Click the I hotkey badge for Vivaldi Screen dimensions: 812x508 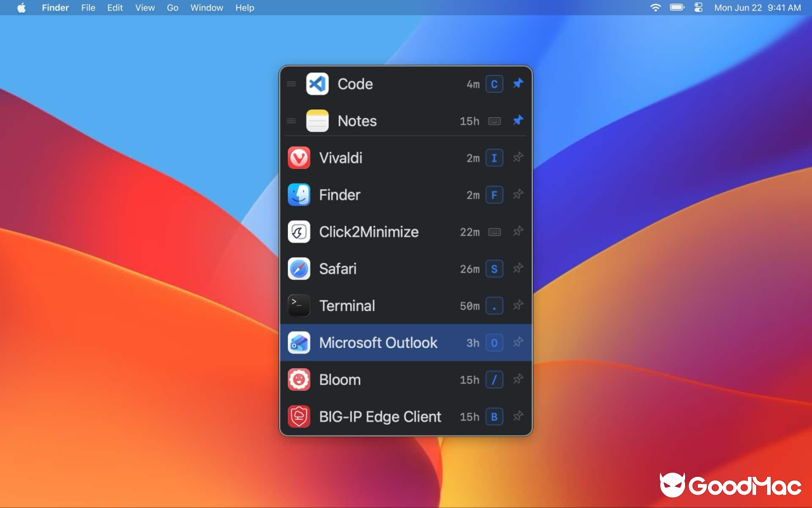(x=494, y=157)
